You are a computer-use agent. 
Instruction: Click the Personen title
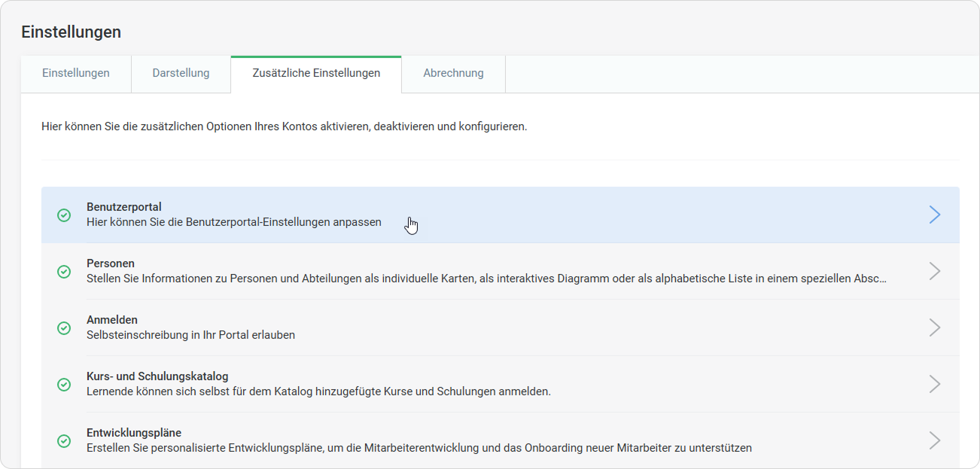point(111,263)
